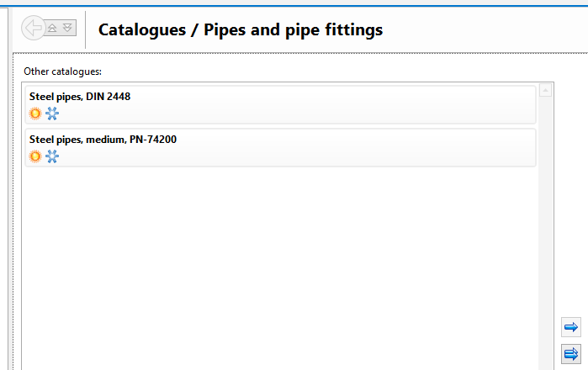This screenshot has height=370, width=588.
Task: Click the snowflake icon under DIN 2448
Action: point(52,114)
